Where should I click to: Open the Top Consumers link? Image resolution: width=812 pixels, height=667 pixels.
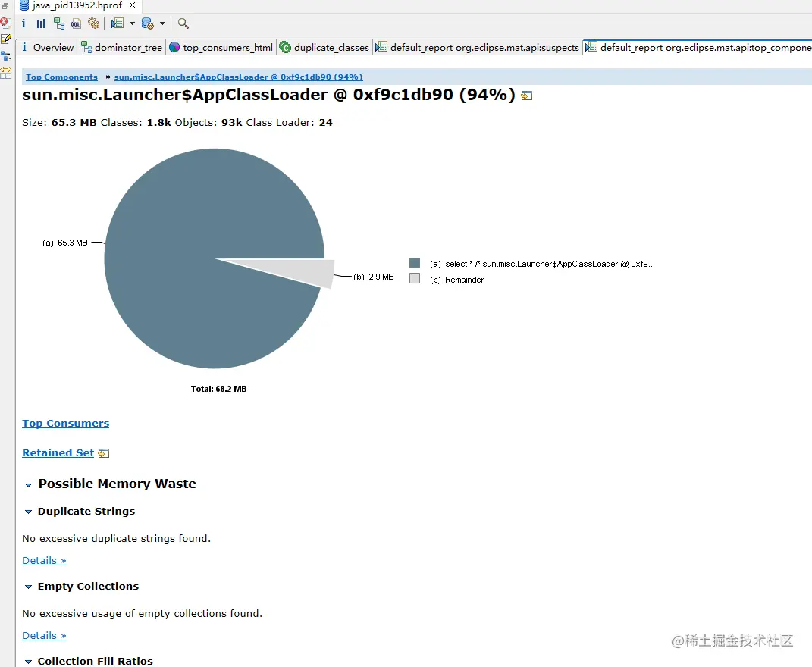pos(66,423)
